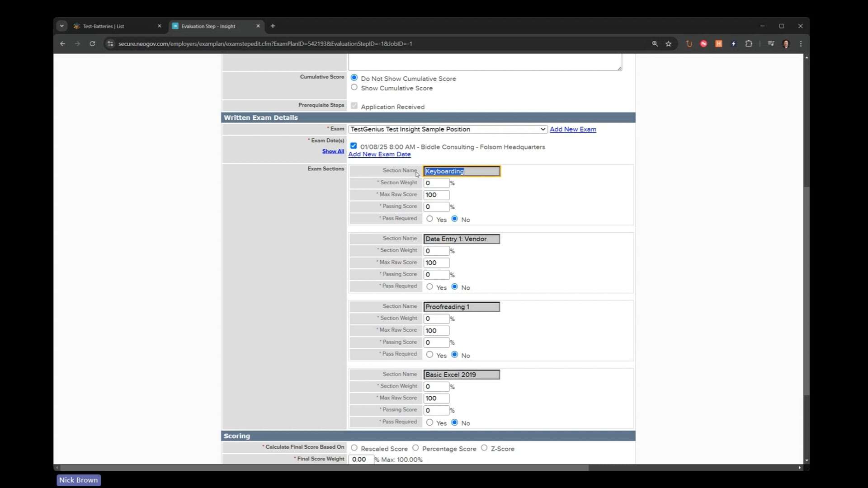The height and width of the screenshot is (488, 868).
Task: Click 'Add New Exam Date' link
Action: (x=379, y=154)
